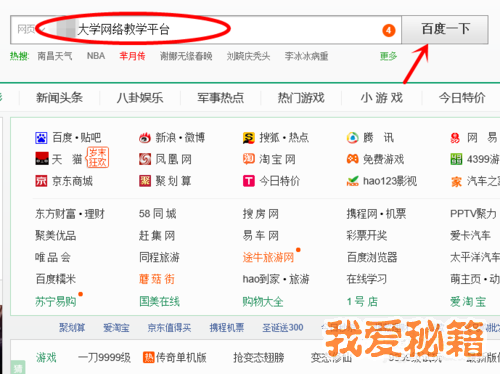Click the 聚 icon for 聚划算
This screenshot has width=500, height=374.
[x=145, y=181]
